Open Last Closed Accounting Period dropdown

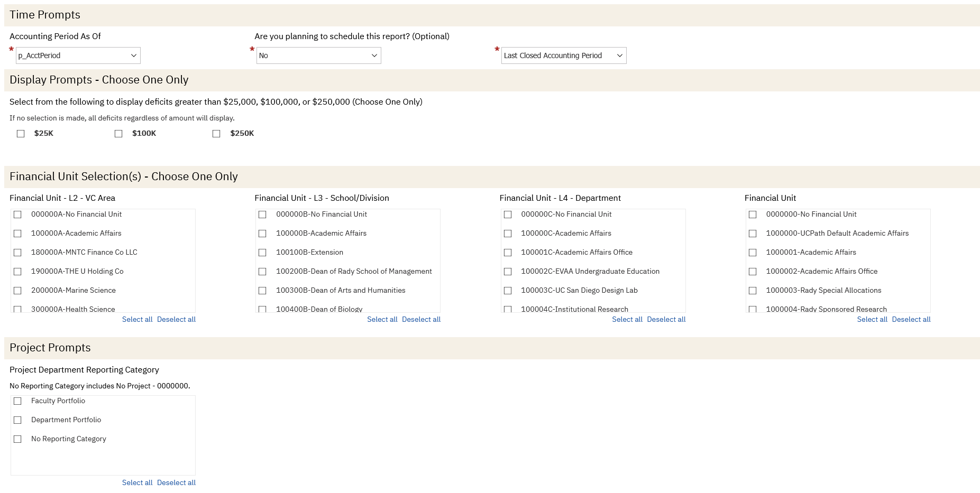(563, 55)
